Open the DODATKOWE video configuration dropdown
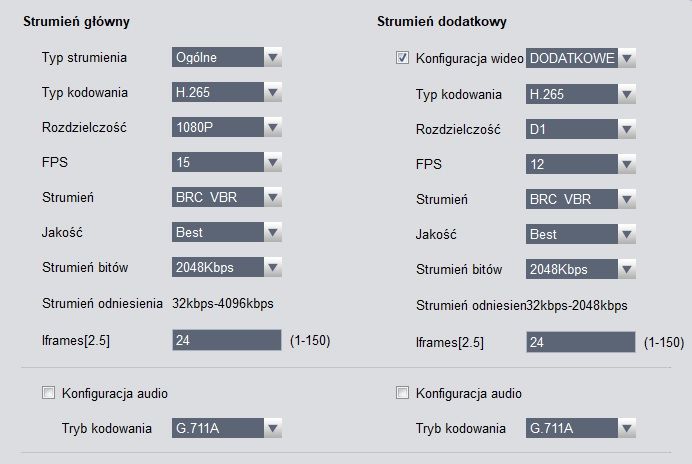This screenshot has width=692, height=464. tap(580, 58)
